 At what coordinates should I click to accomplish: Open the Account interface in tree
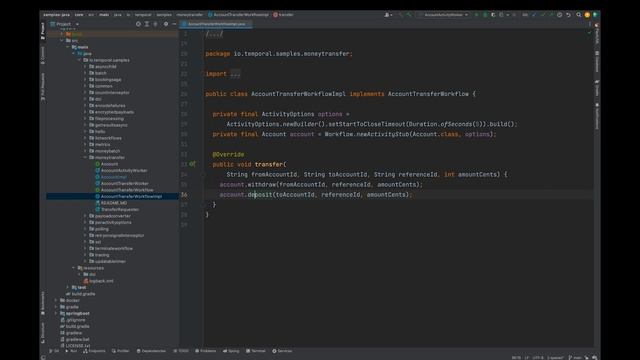coord(109,164)
